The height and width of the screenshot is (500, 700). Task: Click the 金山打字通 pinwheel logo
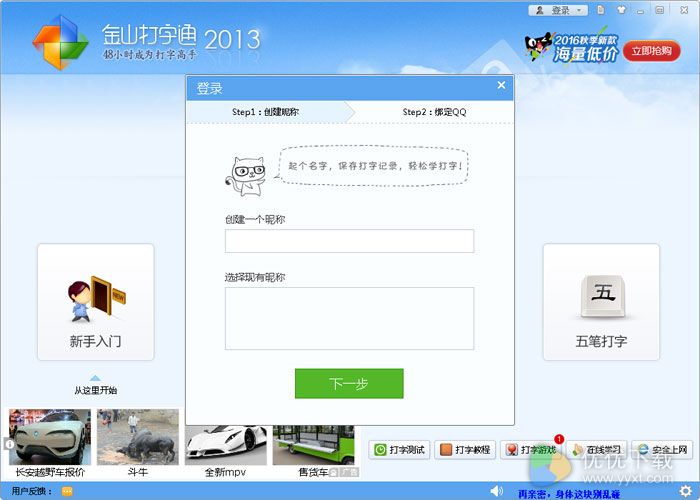pyautogui.click(x=60, y=43)
